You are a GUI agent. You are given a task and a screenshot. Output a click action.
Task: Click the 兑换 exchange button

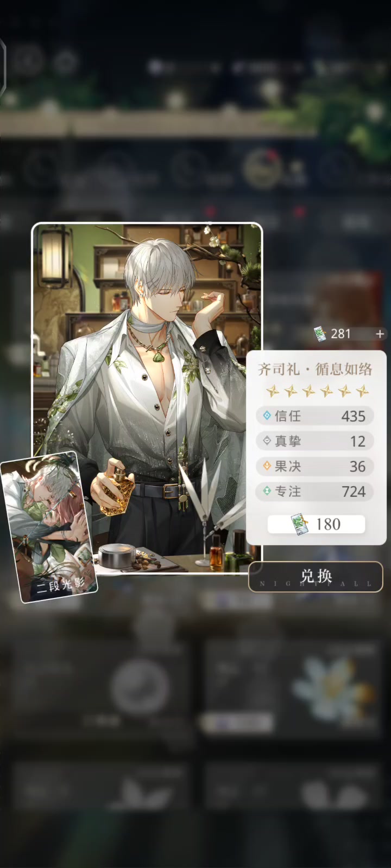pos(316,577)
